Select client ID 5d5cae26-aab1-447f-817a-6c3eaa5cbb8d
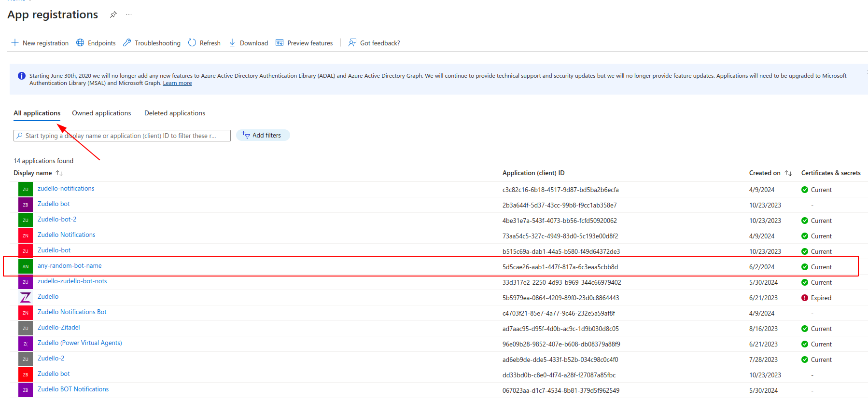Viewport: 868px width, 415px height. pyautogui.click(x=560, y=267)
